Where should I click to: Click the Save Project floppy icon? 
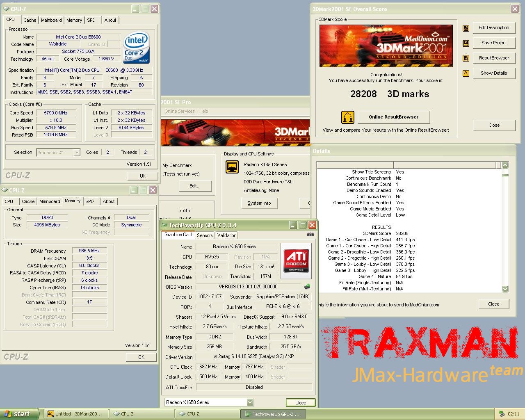pyautogui.click(x=466, y=43)
